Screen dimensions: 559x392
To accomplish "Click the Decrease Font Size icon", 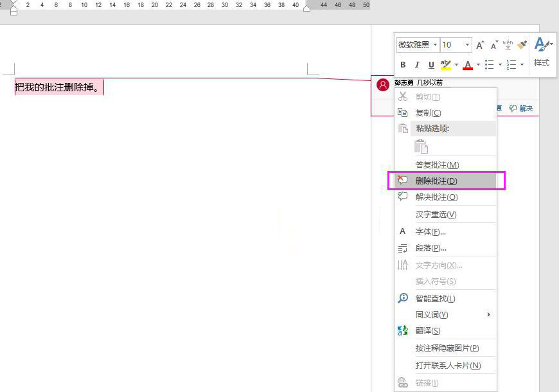I will tap(493, 45).
